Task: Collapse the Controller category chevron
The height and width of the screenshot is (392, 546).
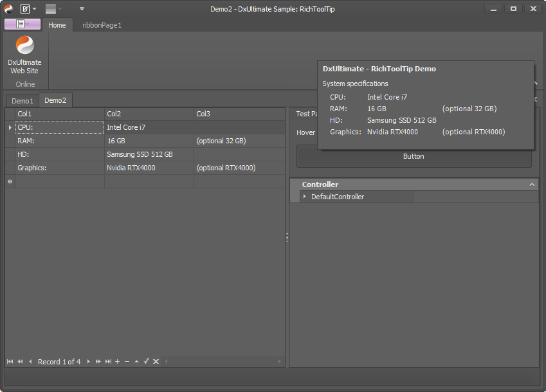Action: 532,184
